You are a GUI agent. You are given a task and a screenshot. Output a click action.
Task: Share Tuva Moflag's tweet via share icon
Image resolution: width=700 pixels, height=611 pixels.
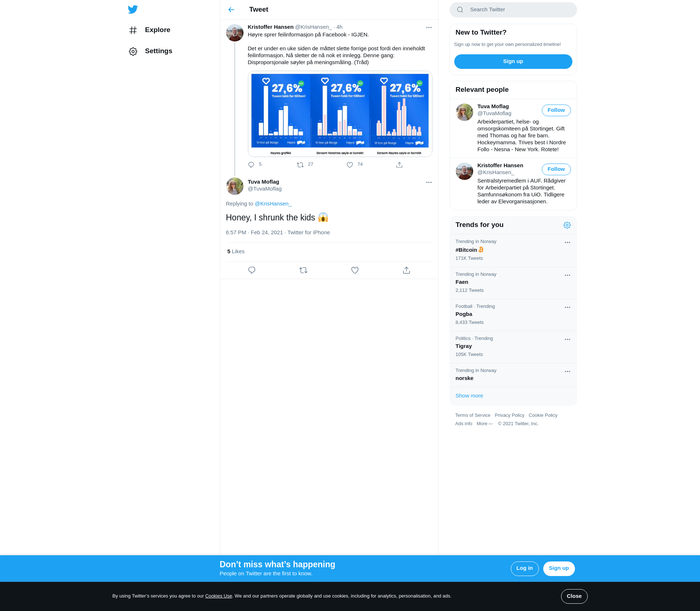pyautogui.click(x=407, y=270)
